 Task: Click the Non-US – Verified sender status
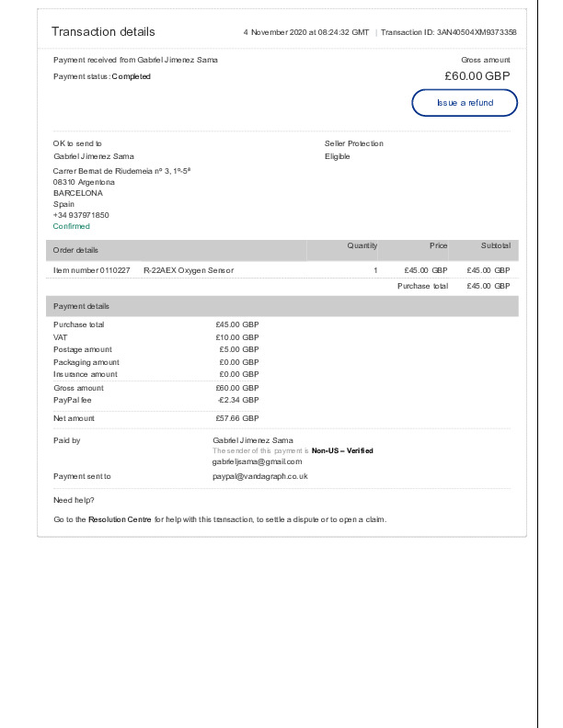coord(342,450)
